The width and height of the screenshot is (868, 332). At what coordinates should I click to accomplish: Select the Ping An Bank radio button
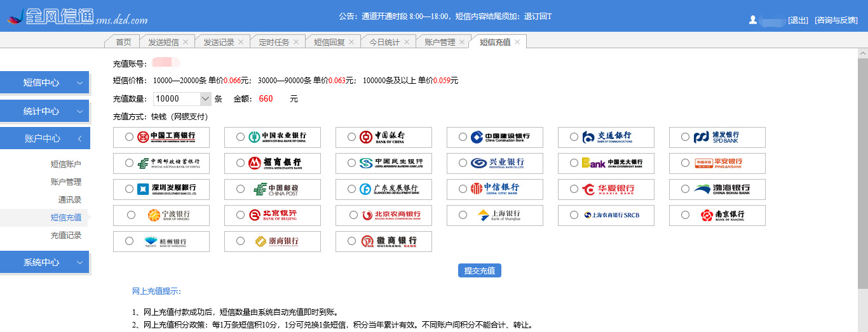(x=685, y=163)
